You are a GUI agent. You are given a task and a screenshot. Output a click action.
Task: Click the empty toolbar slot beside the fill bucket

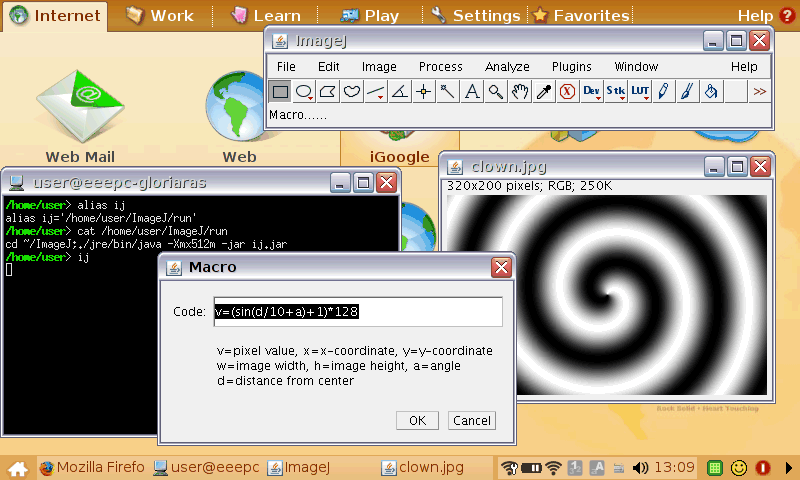[736, 92]
